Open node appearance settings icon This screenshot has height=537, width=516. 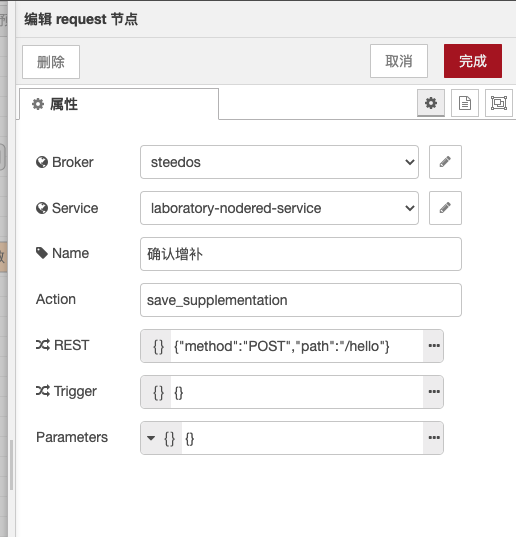pos(499,103)
